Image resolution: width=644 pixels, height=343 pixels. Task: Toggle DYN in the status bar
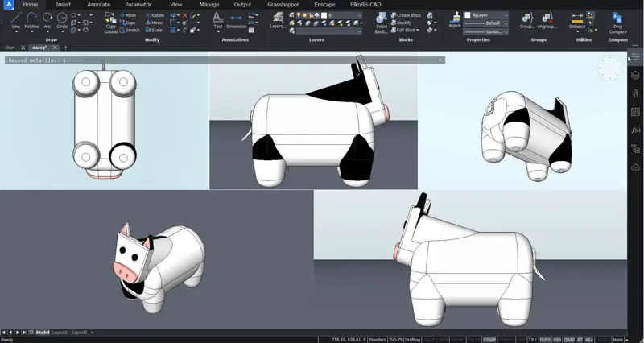[557, 340]
